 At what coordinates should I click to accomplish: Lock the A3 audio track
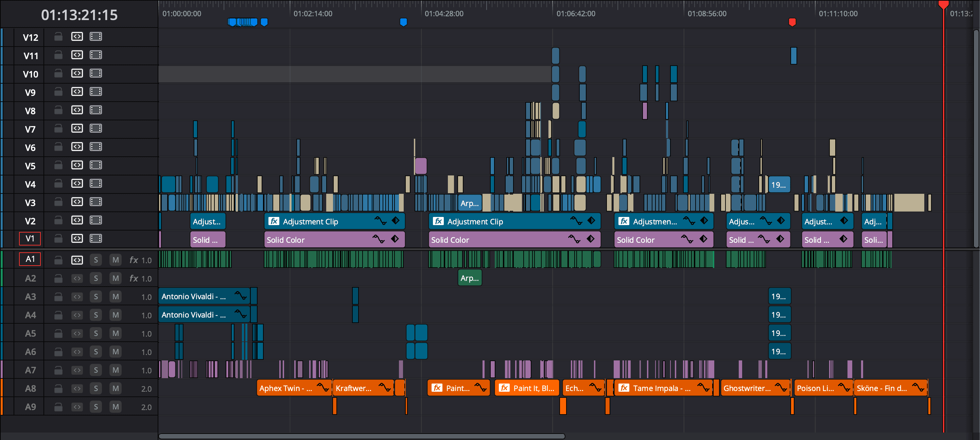point(58,297)
